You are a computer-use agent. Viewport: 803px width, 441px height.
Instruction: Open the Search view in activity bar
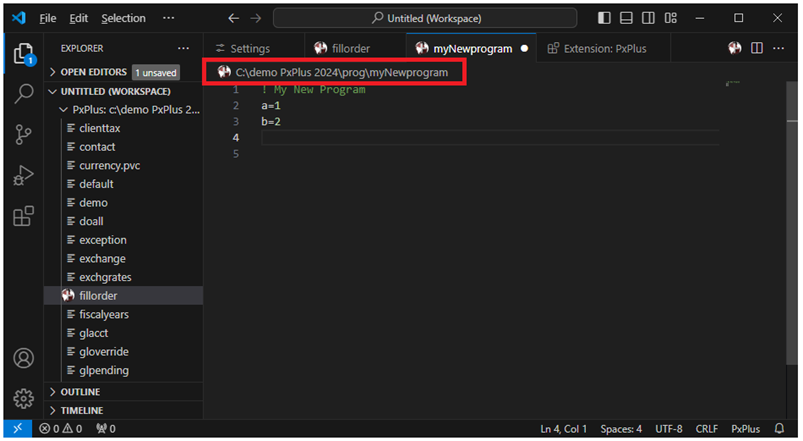[x=22, y=94]
